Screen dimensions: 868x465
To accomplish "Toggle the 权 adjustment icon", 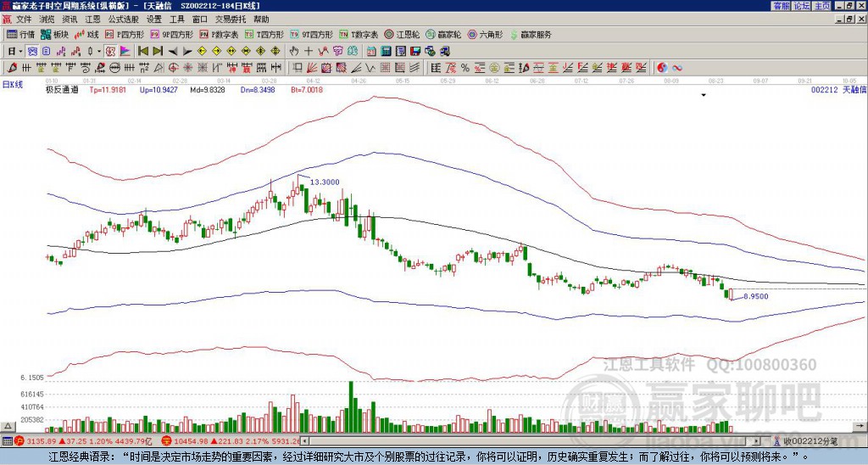I will [x=110, y=52].
